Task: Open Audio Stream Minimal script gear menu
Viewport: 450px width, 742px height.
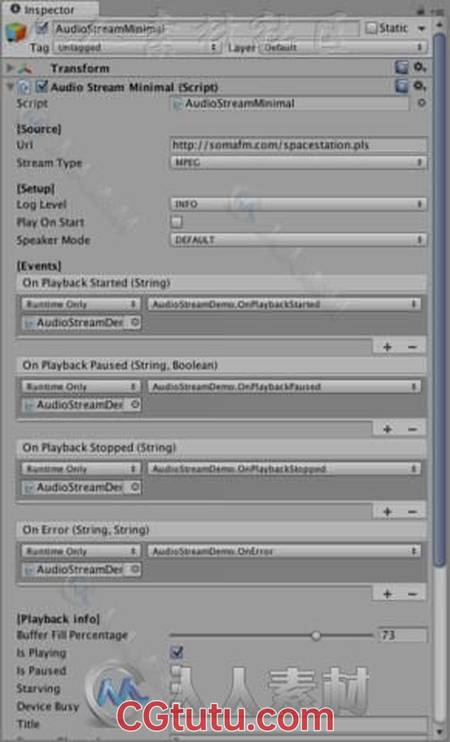Action: [420, 86]
